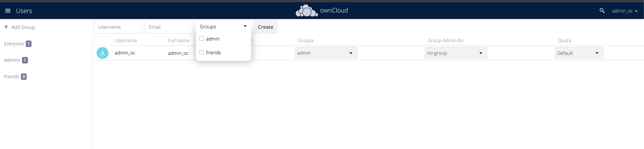Click the Full Name column header
Image resolution: width=644 pixels, height=149 pixels.
point(178,40)
